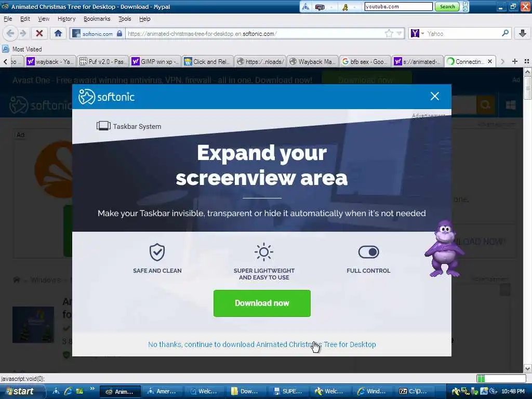532x399 pixels.
Task: Click the search magnifier icon
Action: pos(505,33)
